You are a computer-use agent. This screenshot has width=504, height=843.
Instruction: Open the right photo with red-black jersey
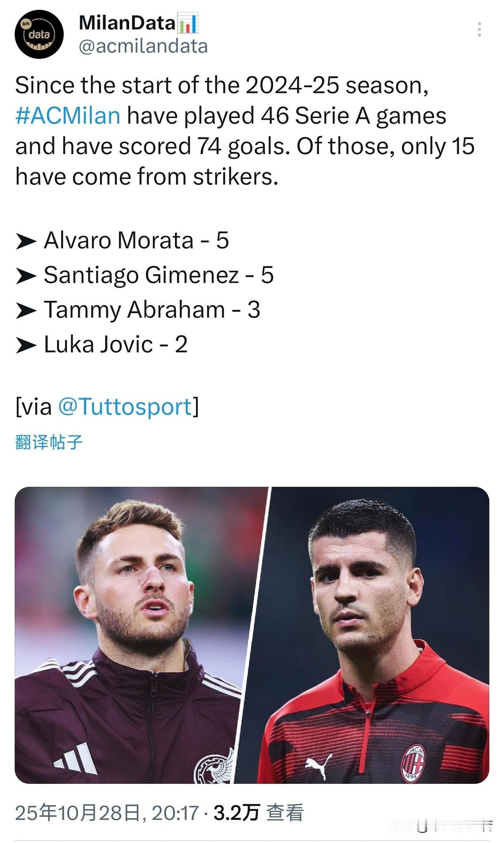(374, 635)
